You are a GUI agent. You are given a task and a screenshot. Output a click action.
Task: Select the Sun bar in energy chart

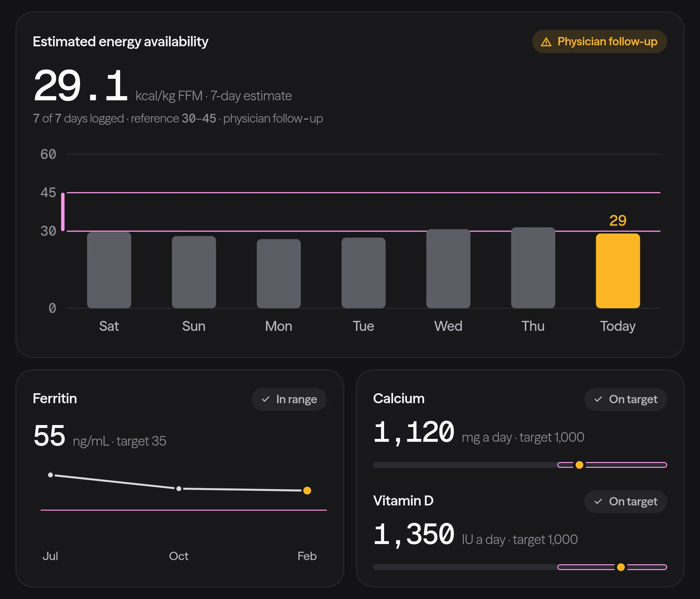(x=194, y=272)
